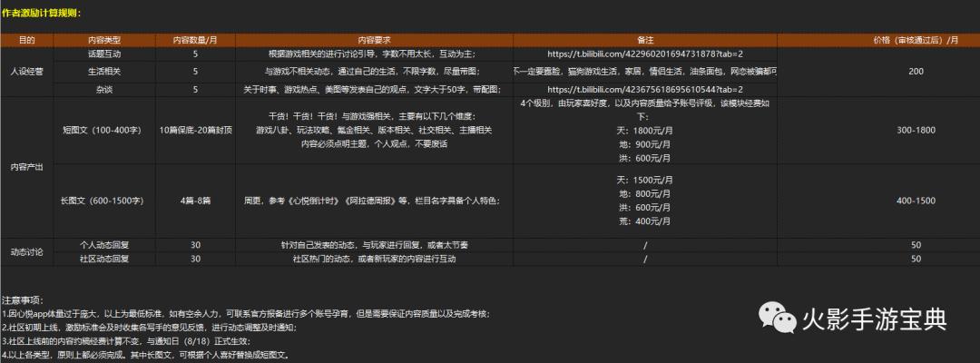Select the 社区动态回复 cell
Viewport: 980px width, 363px height.
104,259
